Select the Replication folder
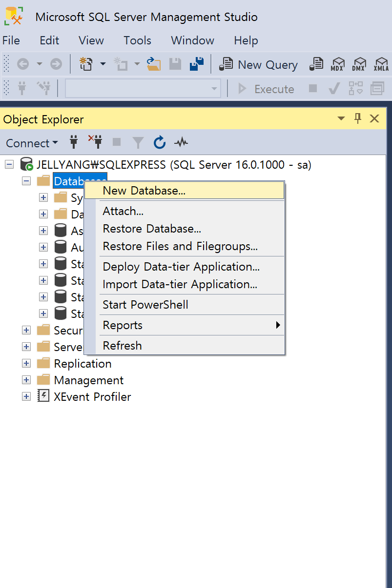The height and width of the screenshot is (588, 392). pyautogui.click(x=83, y=364)
